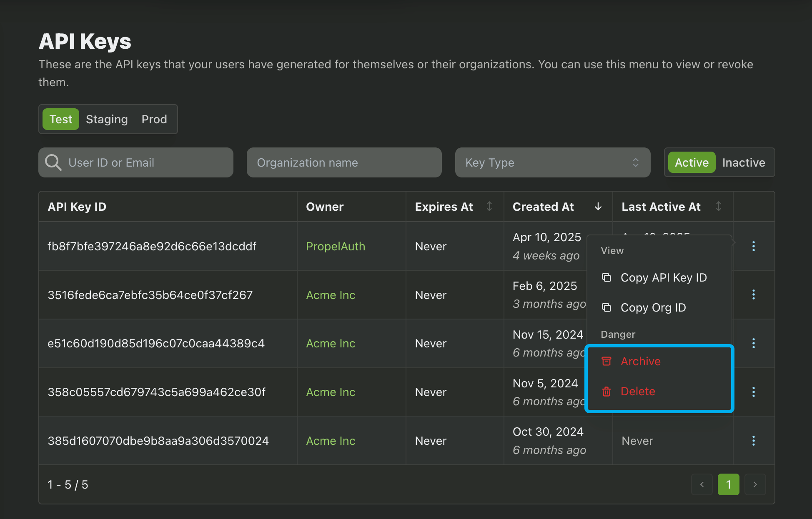Image resolution: width=812 pixels, height=519 pixels.
Task: Show Inactive API keys
Action: pyautogui.click(x=744, y=162)
